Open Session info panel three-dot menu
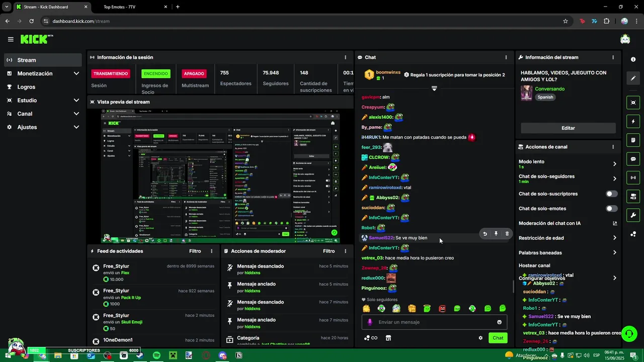The width and height of the screenshot is (644, 362). 345,57
